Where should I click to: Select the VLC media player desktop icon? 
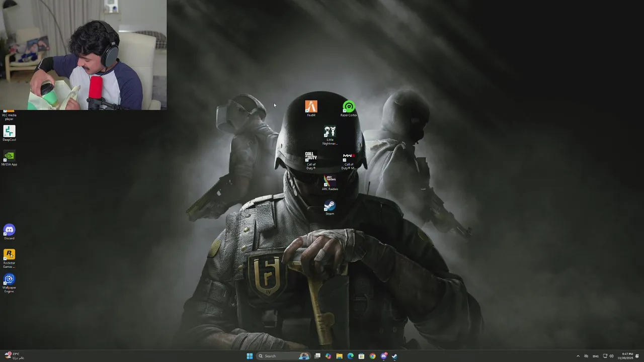[x=9, y=115]
